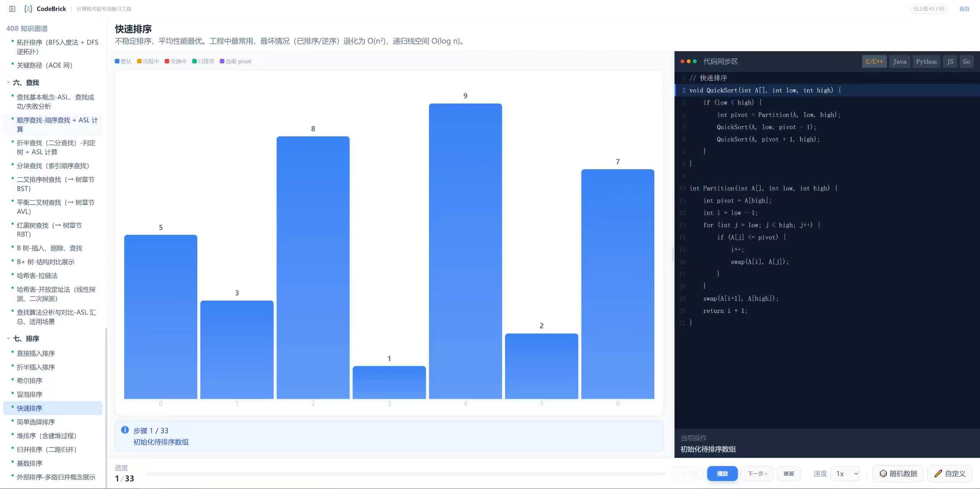
Task: Click the yellow dot in code panel header
Action: point(689,62)
